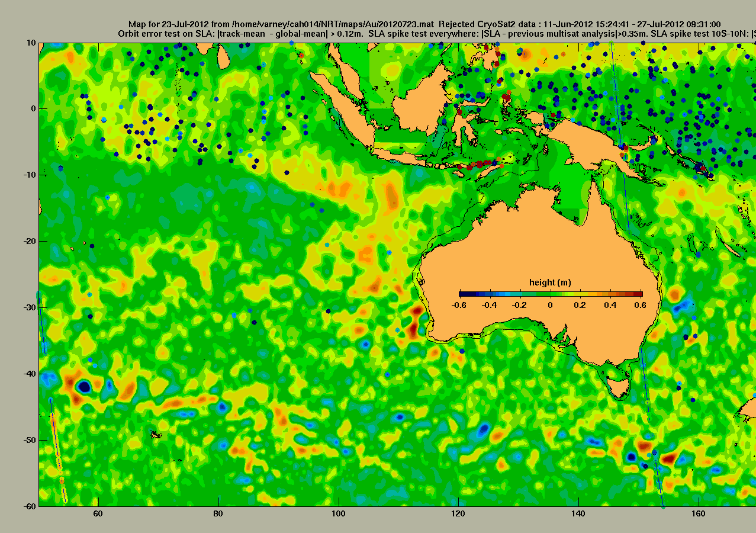Click the longitude axis label '120'
The image size is (756, 533).
459,515
